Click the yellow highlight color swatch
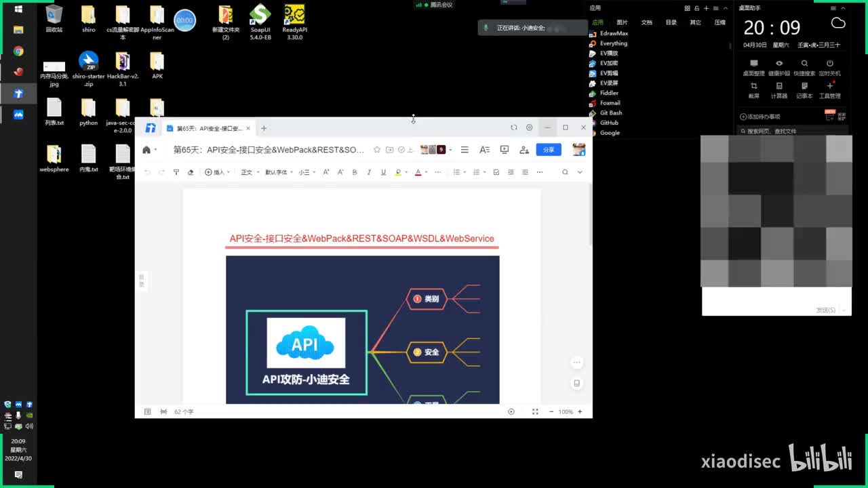The image size is (868, 488). [398, 172]
